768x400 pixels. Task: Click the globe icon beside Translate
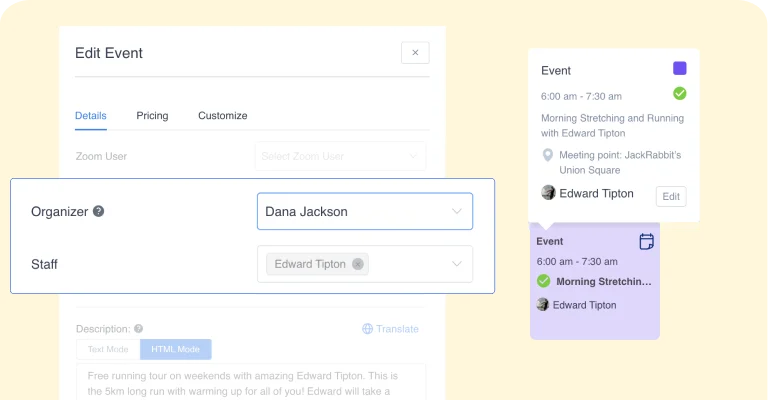click(367, 329)
